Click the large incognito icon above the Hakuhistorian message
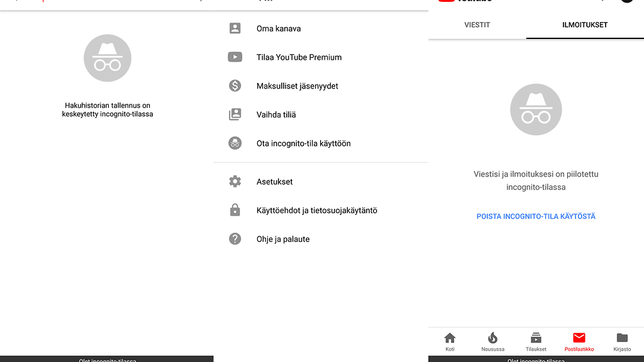This screenshot has width=644, height=362. click(x=108, y=58)
